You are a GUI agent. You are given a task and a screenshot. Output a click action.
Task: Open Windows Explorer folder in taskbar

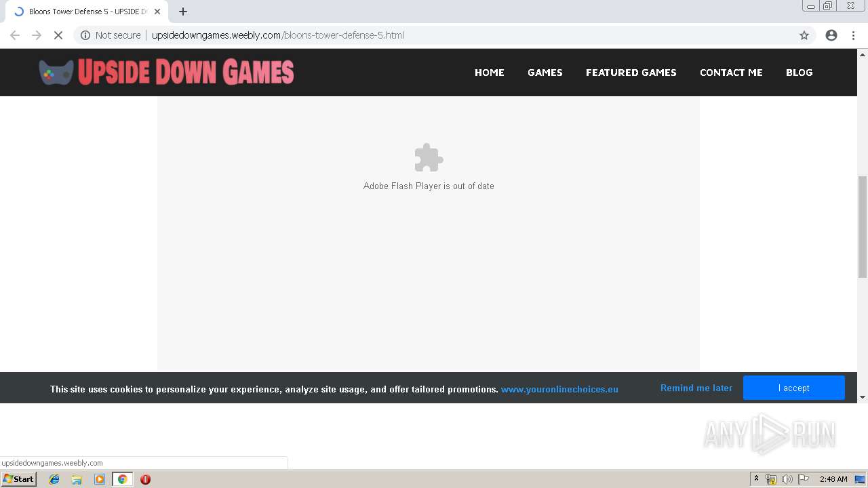click(x=77, y=479)
